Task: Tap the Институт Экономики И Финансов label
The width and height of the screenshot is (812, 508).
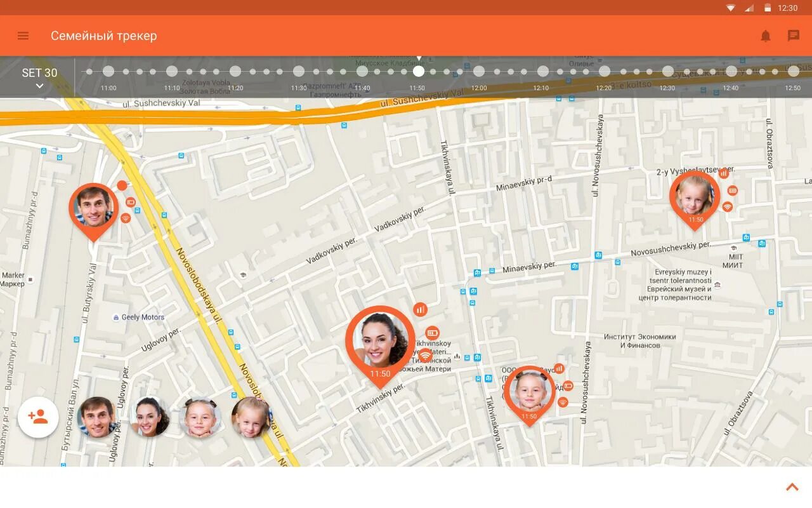Action: pyautogui.click(x=639, y=341)
